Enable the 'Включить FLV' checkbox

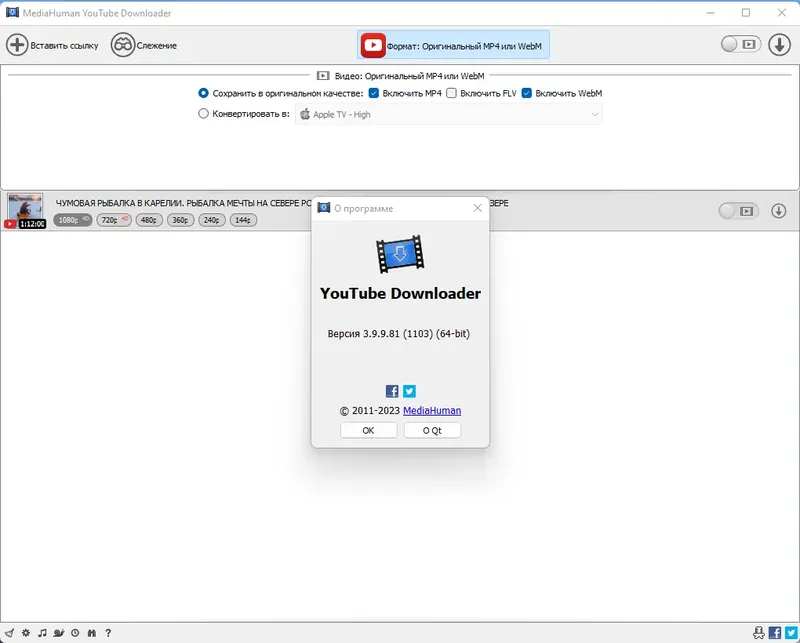pos(454,95)
